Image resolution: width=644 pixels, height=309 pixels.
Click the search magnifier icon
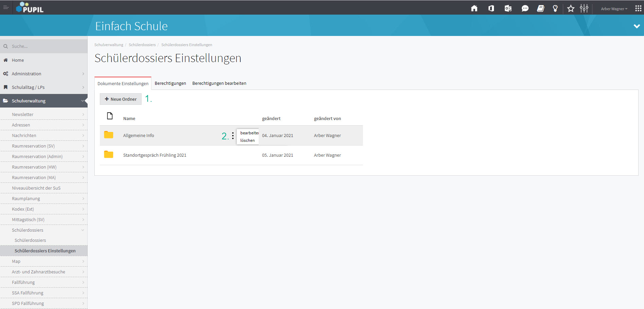6,46
